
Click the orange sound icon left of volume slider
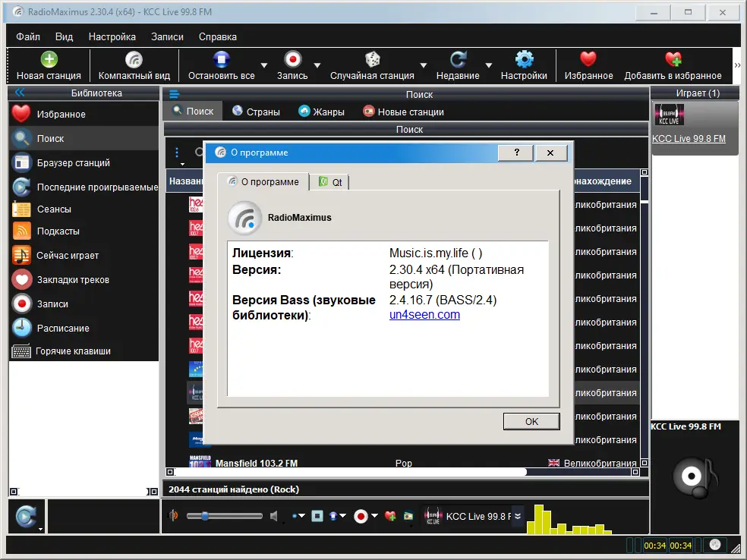(x=174, y=515)
